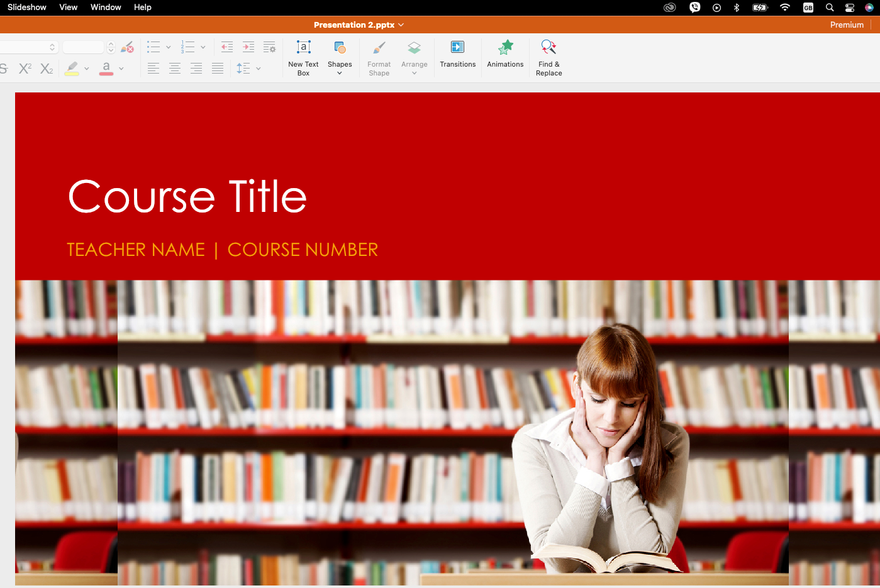Open the Help menu
The height and width of the screenshot is (588, 880).
click(143, 7)
